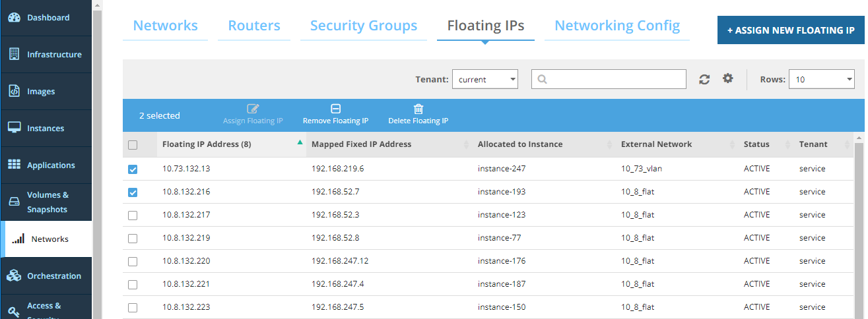The image size is (868, 319).
Task: Click the Dashboard gauge icon in sidebar
Action: tap(15, 18)
